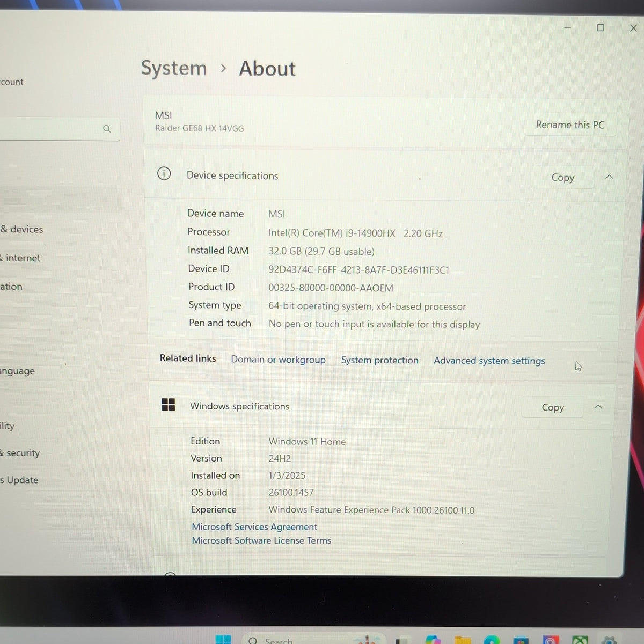Click Installed on value '1/3/2025'
644x644 pixels.
[x=287, y=475]
